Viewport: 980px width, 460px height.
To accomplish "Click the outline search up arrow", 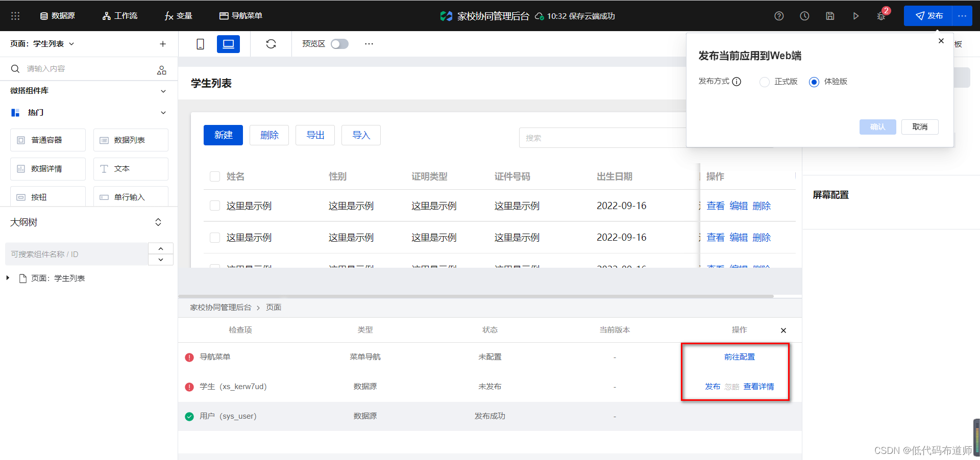I will (161, 248).
